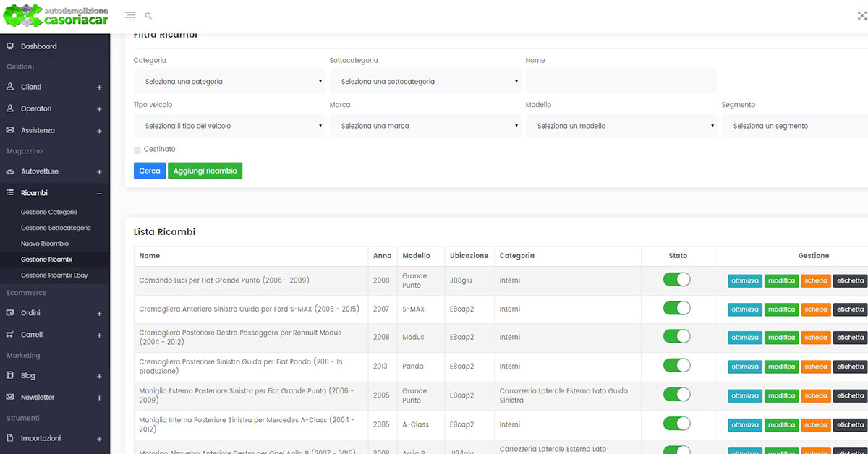Viewport: 868px width, 454px height.
Task: Click scheda for Comando Luci row
Action: tap(816, 280)
